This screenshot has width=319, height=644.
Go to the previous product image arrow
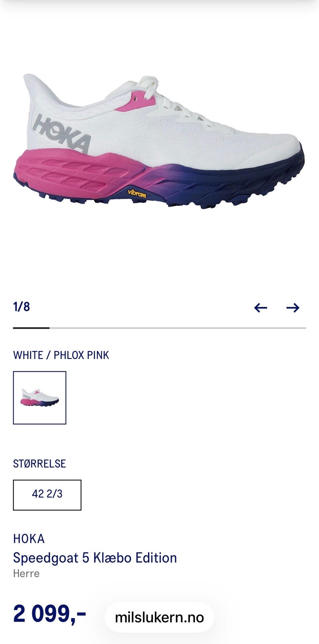261,308
